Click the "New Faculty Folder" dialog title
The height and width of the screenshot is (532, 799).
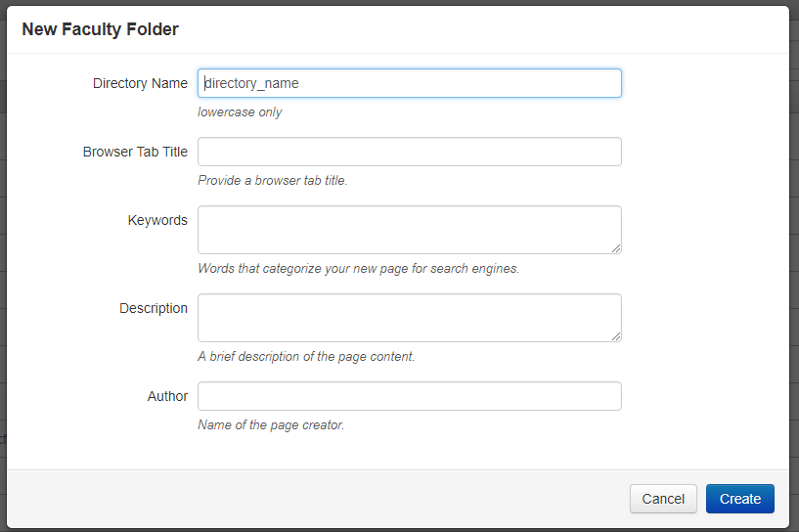tap(100, 29)
